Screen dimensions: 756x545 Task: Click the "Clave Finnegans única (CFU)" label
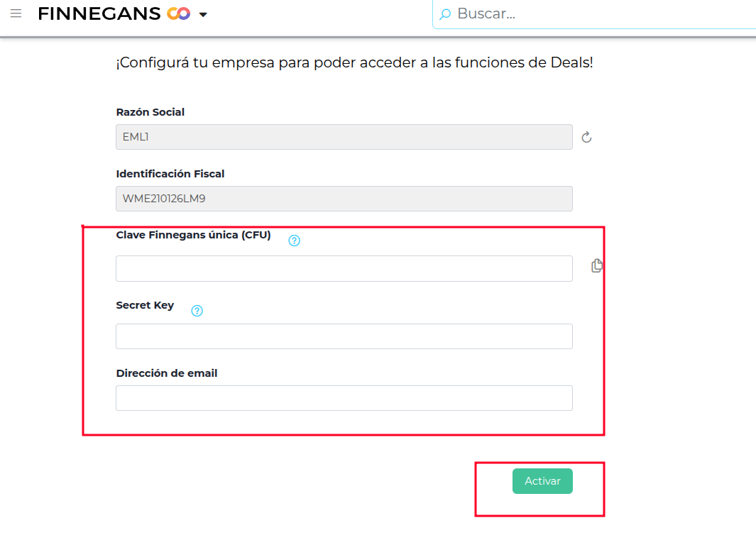pyautogui.click(x=193, y=235)
